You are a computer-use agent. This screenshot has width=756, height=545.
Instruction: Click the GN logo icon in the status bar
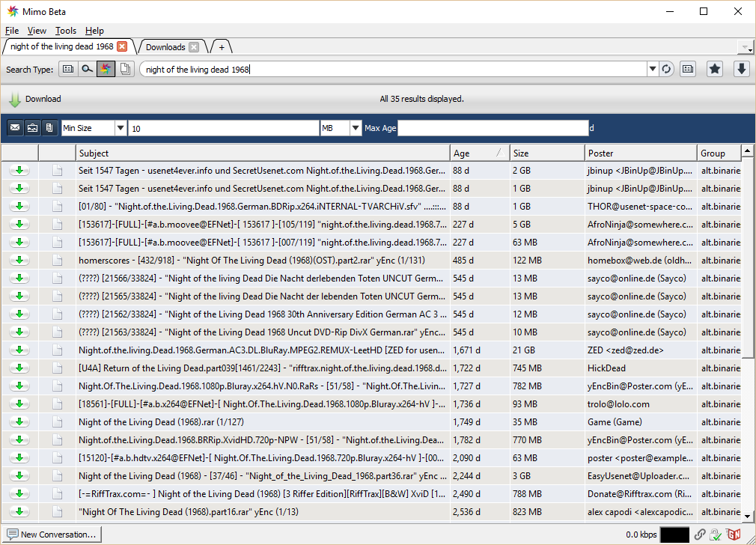coord(734,535)
